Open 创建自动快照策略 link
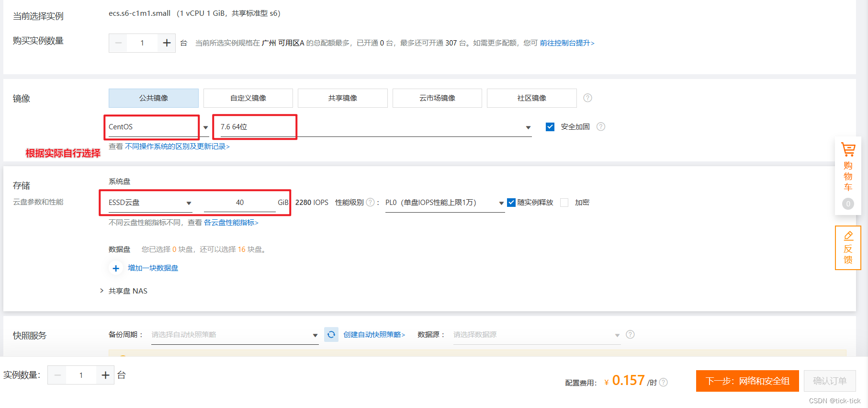Viewport: 868px width, 408px height. click(374, 335)
